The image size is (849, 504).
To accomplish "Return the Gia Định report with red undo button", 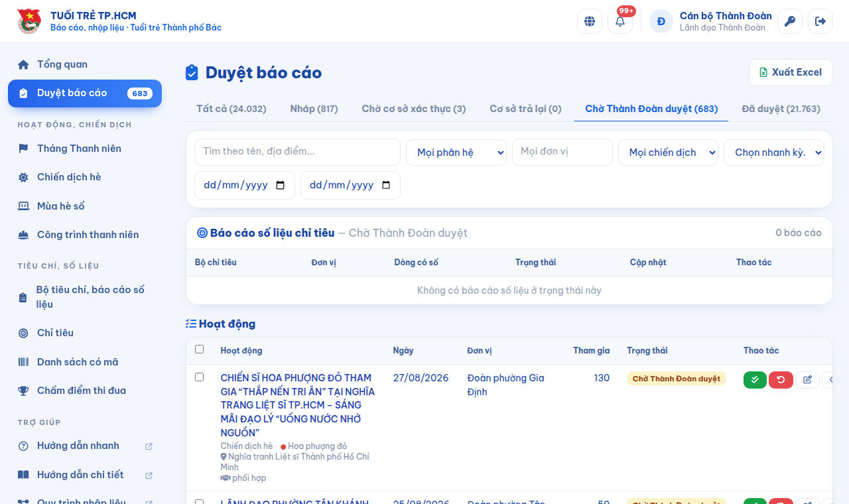I will point(781,380).
